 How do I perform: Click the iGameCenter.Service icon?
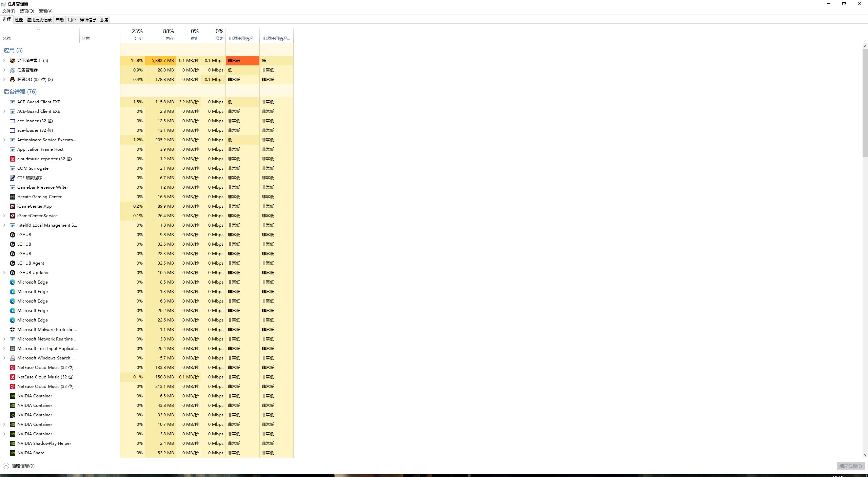pos(13,216)
